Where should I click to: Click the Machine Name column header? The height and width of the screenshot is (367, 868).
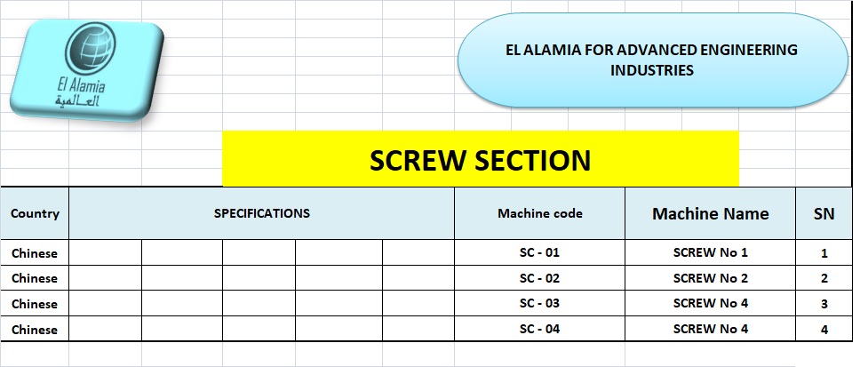(x=710, y=213)
